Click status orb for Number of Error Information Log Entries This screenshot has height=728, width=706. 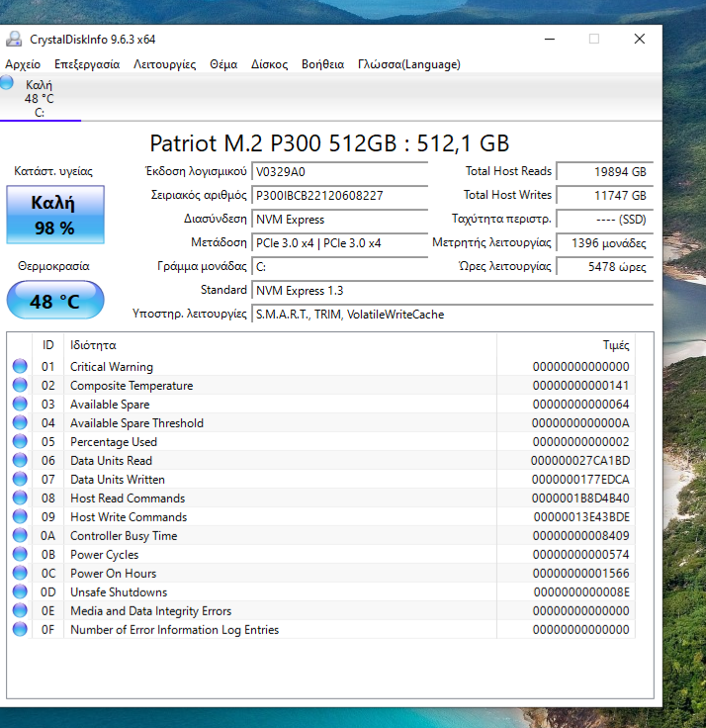20,629
